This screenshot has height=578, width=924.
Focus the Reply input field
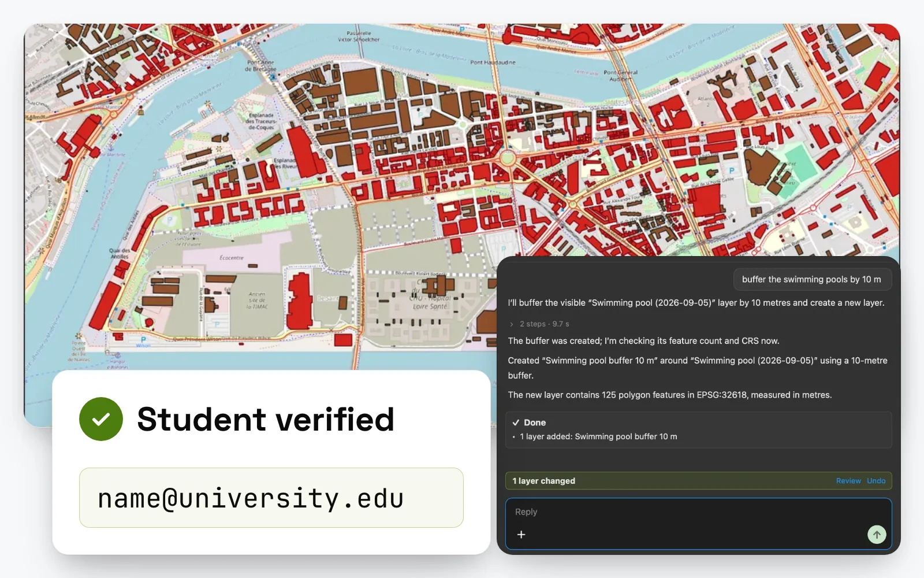698,524
